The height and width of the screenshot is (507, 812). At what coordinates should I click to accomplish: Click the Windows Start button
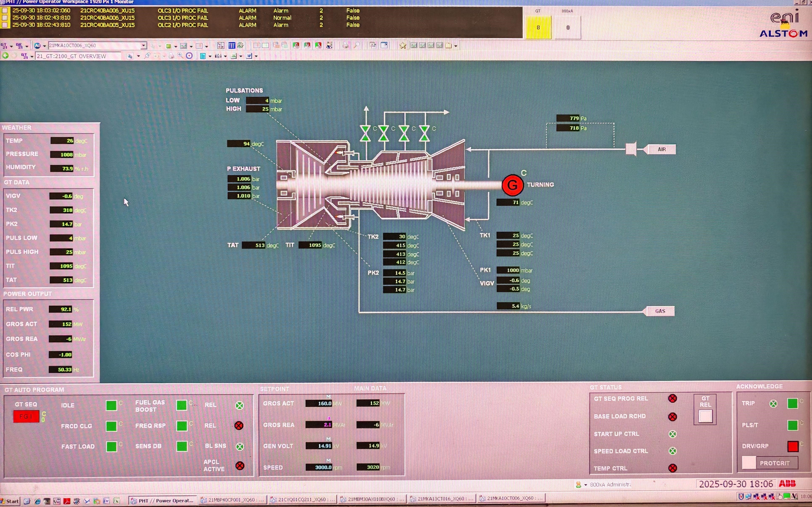10,501
